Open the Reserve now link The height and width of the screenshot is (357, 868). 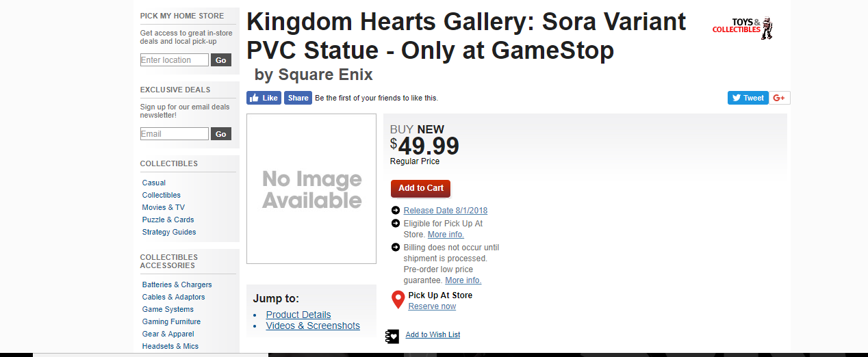[432, 306]
